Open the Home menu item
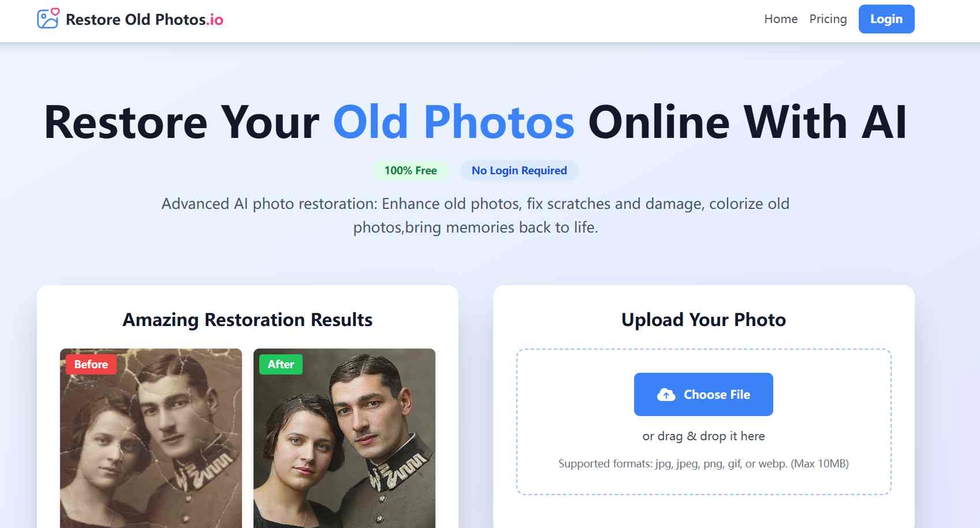The image size is (980, 528). click(x=780, y=19)
